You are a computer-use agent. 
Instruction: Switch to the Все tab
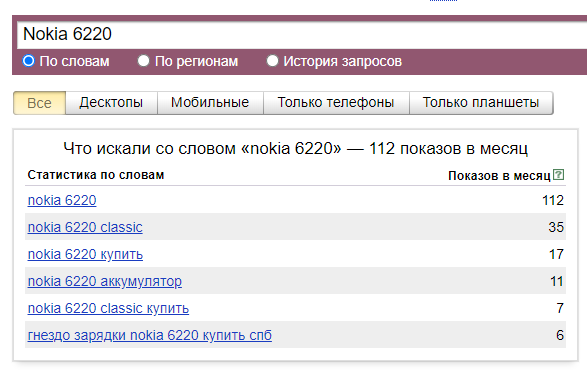[40, 103]
